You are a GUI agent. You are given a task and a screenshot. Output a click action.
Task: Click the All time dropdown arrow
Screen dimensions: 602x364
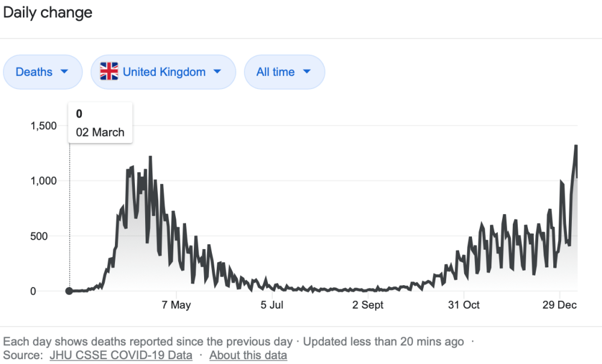click(307, 72)
